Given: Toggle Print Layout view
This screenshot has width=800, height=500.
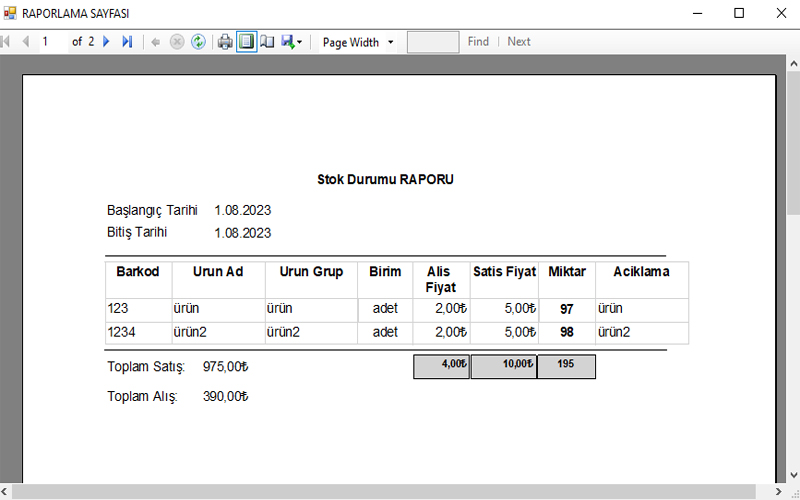Looking at the screenshot, I should pyautogui.click(x=246, y=42).
